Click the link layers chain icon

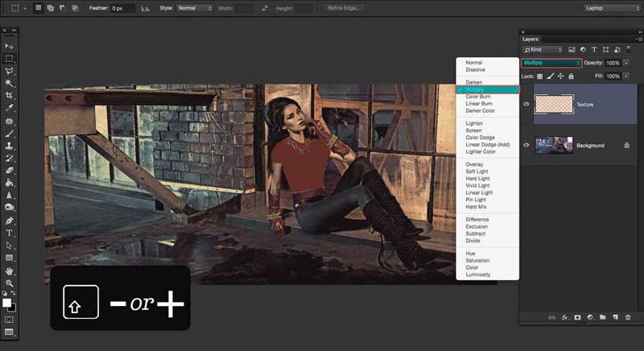click(551, 317)
